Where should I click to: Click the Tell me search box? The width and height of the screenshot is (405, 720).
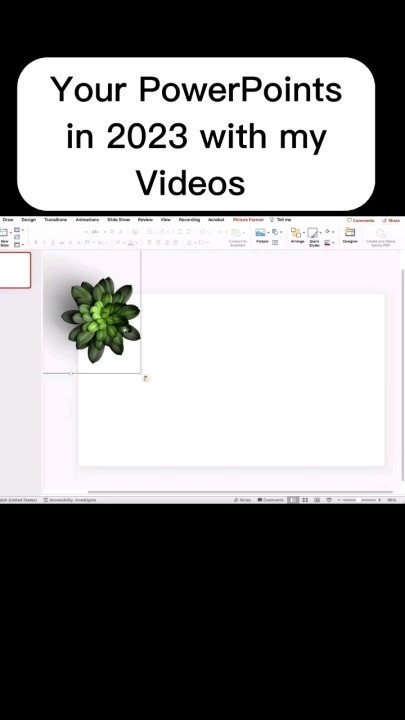click(x=281, y=220)
